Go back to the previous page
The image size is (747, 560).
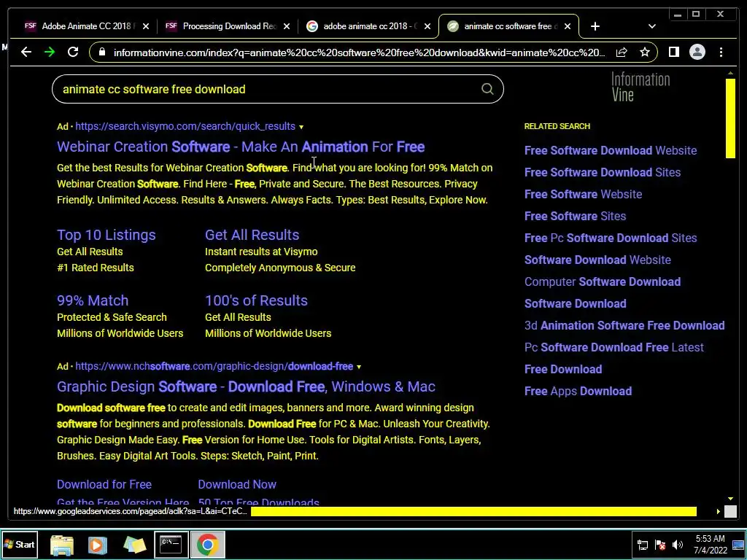[x=26, y=52]
